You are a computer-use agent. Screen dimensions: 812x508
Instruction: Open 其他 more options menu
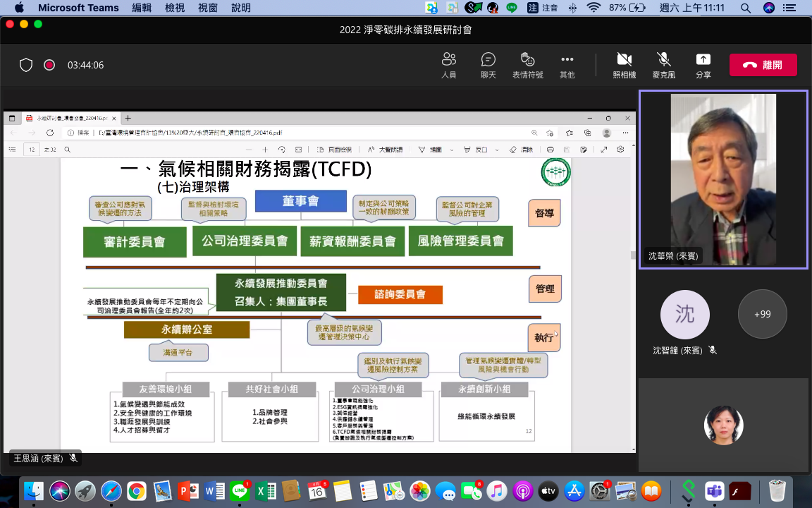[567, 66]
